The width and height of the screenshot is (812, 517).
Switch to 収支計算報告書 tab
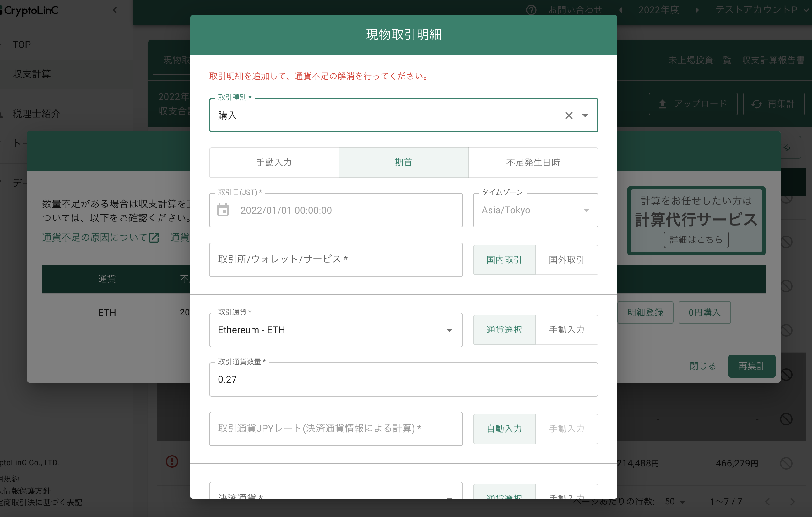click(773, 60)
